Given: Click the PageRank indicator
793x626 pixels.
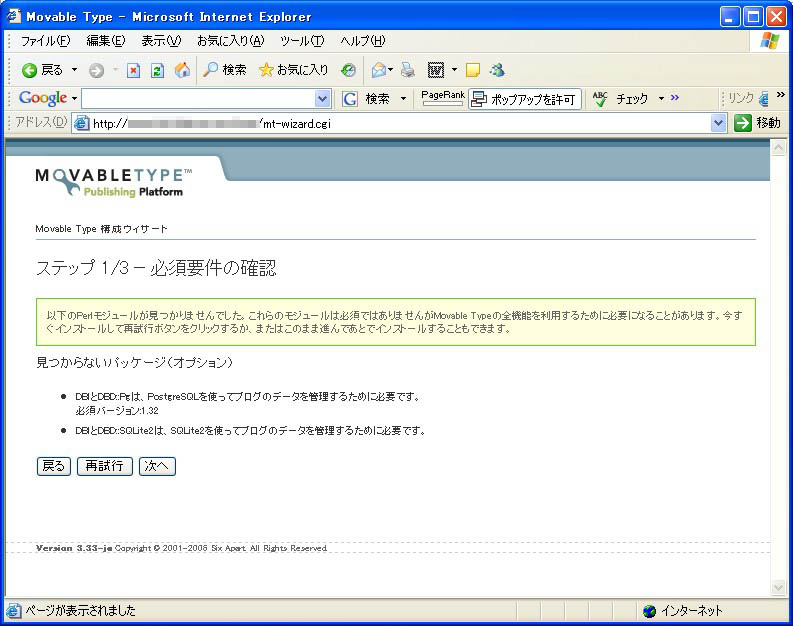Looking at the screenshot, I should point(443,98).
